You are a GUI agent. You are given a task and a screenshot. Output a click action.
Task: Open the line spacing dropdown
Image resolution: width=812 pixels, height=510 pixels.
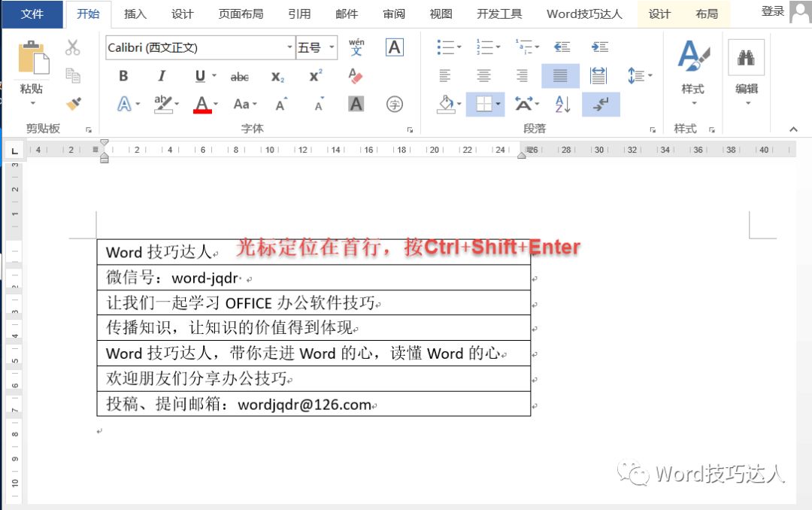point(640,76)
